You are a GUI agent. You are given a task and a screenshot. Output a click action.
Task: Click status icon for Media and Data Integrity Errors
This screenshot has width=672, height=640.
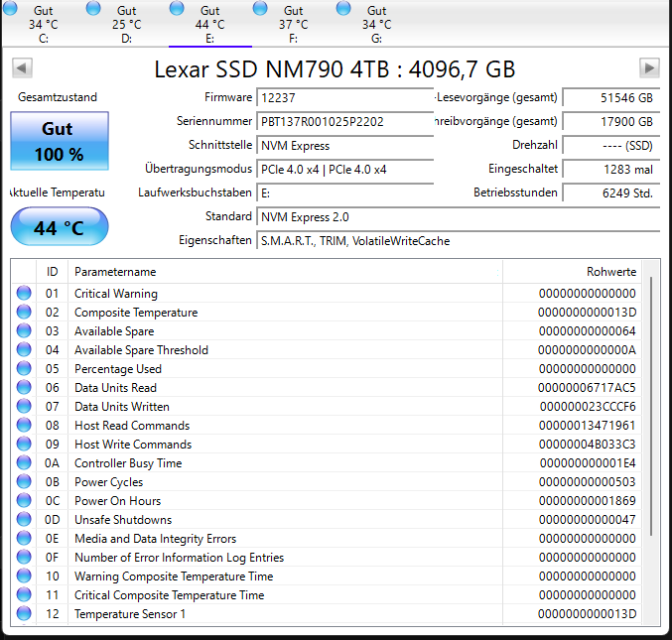[x=24, y=538]
